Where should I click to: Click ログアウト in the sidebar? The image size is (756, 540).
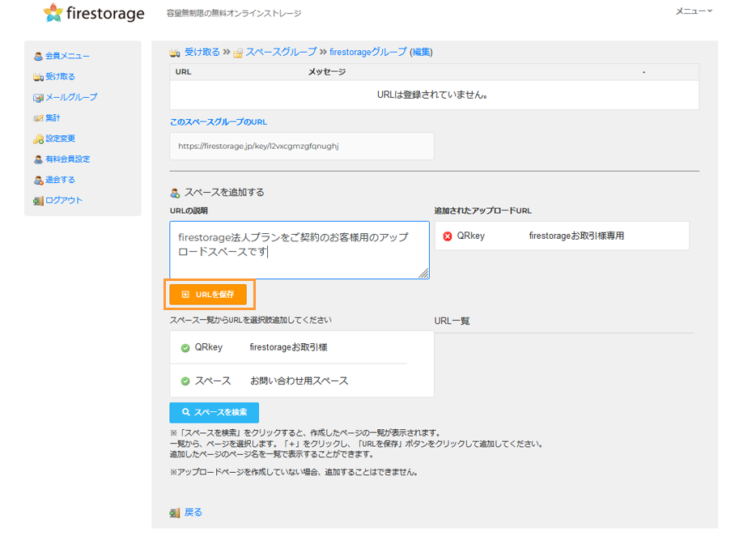(64, 201)
